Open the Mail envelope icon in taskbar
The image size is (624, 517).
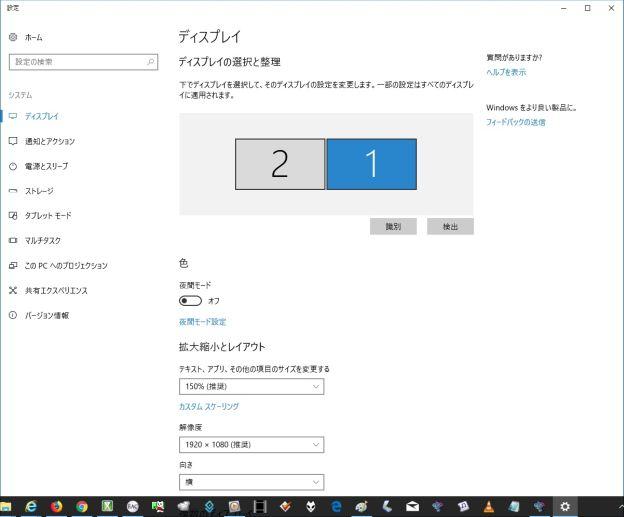tap(412, 506)
